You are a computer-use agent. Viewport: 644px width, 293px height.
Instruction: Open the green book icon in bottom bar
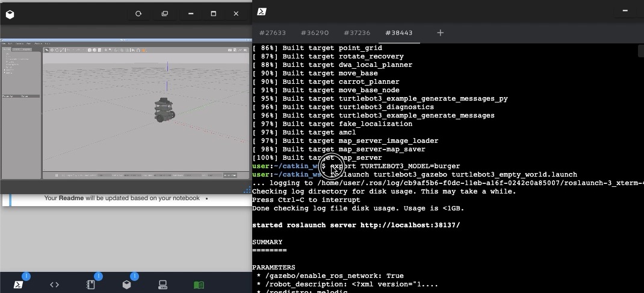(x=199, y=285)
